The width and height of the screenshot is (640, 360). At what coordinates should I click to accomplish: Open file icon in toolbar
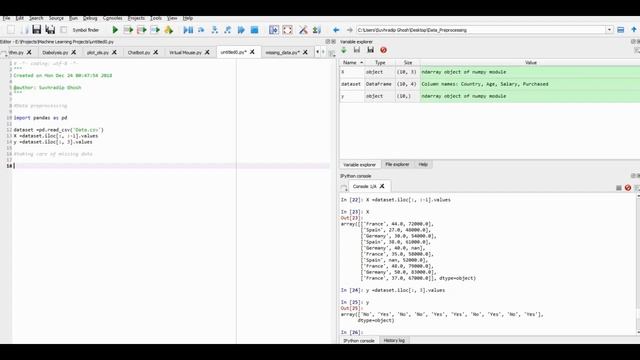[24, 29]
